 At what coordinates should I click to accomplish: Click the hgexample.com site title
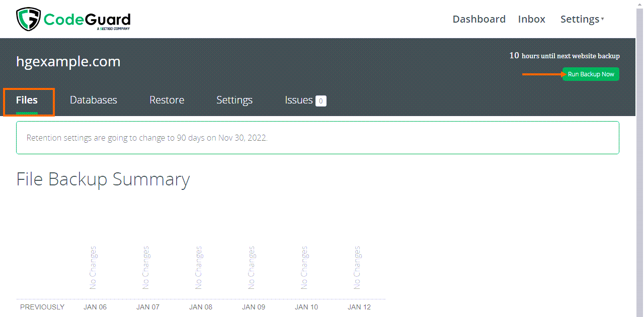click(x=68, y=62)
